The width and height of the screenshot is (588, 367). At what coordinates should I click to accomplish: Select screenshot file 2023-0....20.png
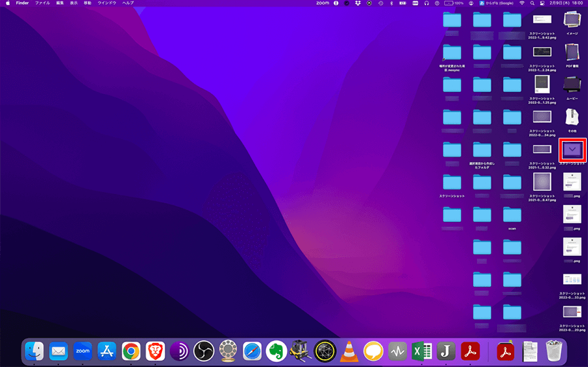click(x=572, y=312)
